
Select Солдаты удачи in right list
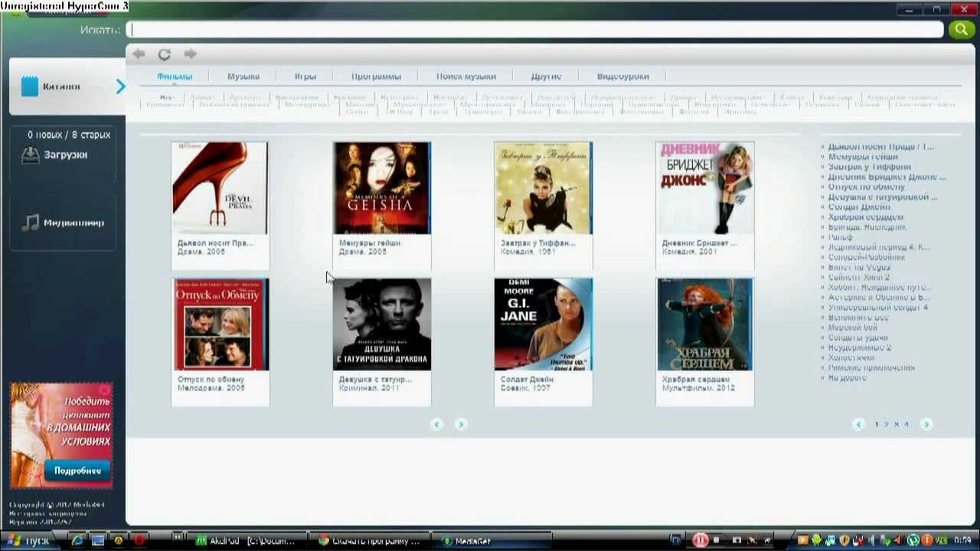click(858, 337)
